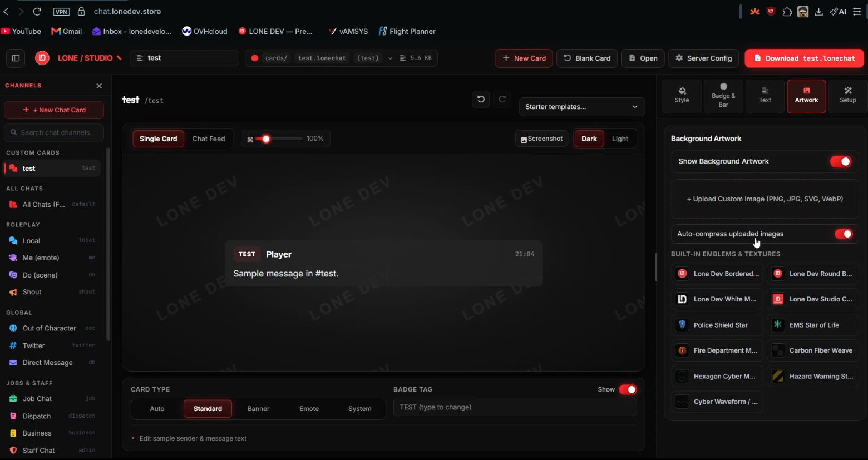Pick the Lone Dev White emblem
This screenshot has height=460, width=868.
(717, 299)
